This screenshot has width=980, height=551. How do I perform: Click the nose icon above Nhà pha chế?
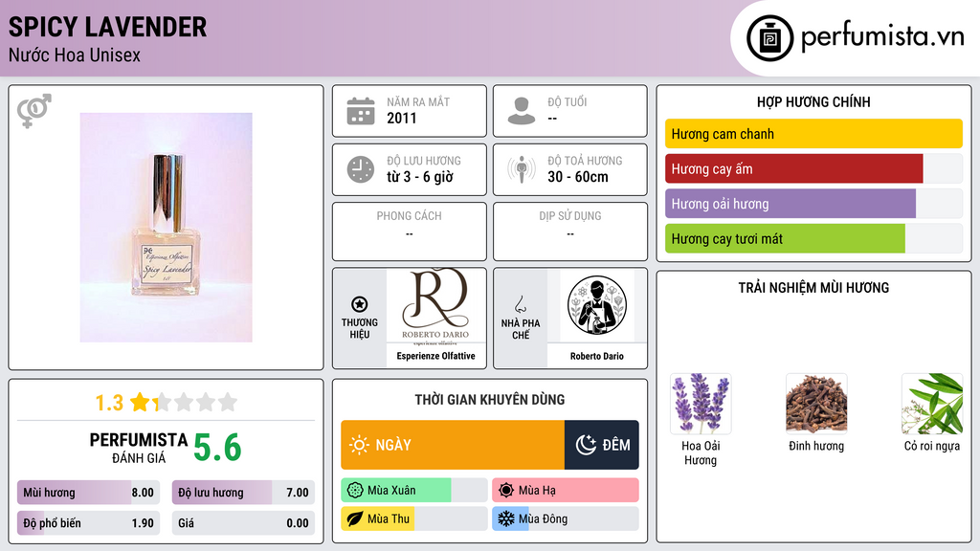pos(520,304)
